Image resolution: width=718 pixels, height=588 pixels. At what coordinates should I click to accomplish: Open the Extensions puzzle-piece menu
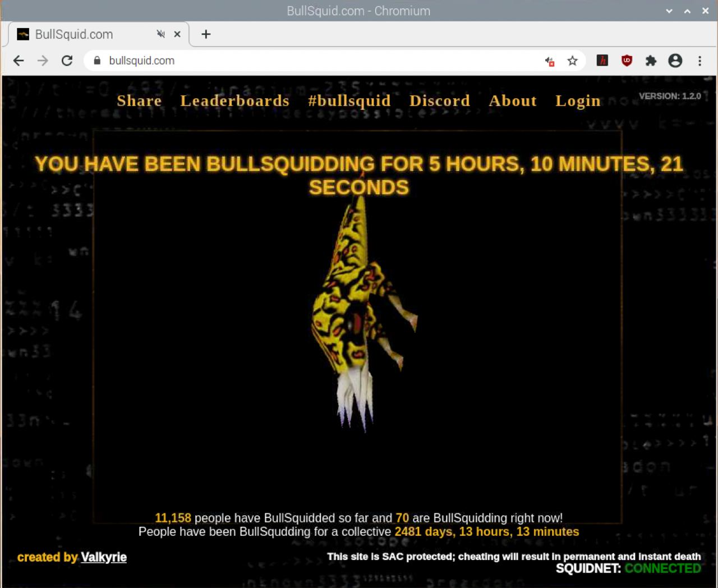click(651, 61)
